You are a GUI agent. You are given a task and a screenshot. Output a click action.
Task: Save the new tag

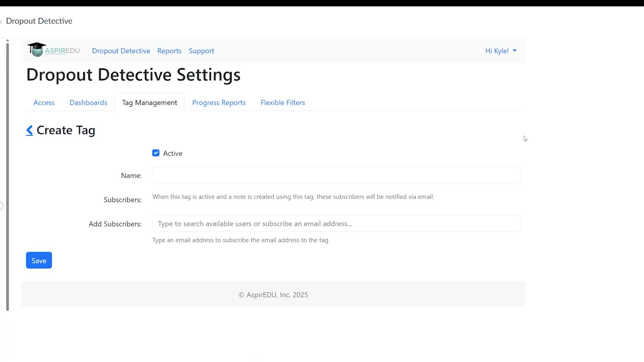pyautogui.click(x=39, y=260)
